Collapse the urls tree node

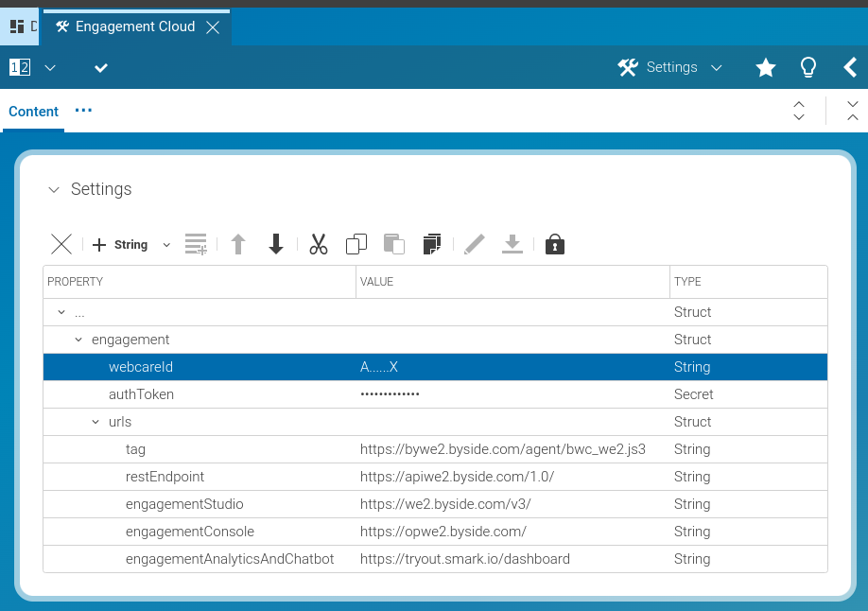[x=95, y=421]
